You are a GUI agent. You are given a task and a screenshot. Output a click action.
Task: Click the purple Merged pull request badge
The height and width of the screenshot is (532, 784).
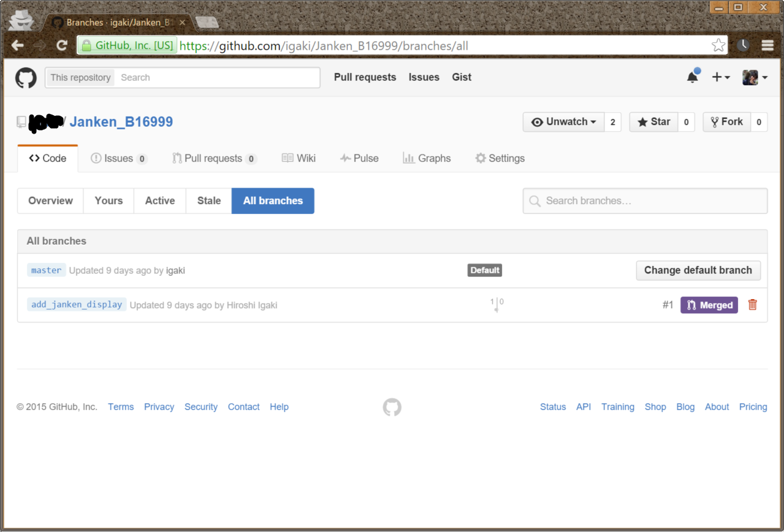click(709, 305)
